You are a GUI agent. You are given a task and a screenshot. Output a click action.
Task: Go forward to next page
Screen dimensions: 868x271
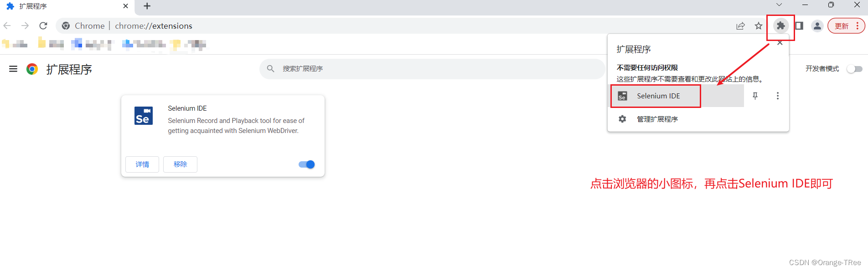point(25,26)
